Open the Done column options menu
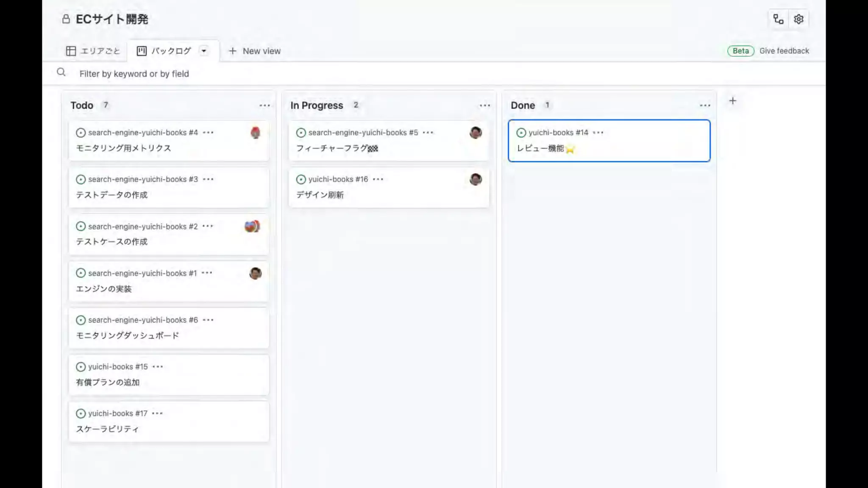868x488 pixels. [x=705, y=105]
